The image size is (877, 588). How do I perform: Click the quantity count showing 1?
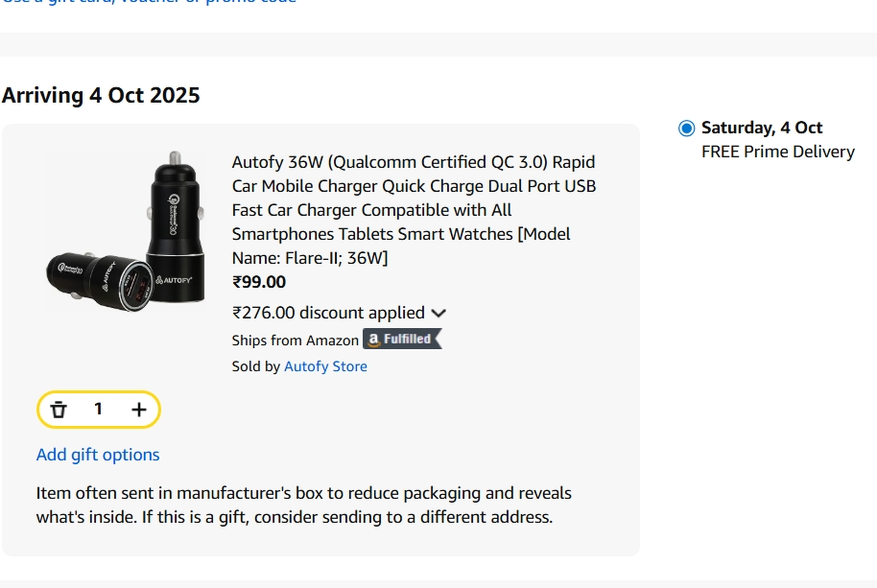[98, 409]
